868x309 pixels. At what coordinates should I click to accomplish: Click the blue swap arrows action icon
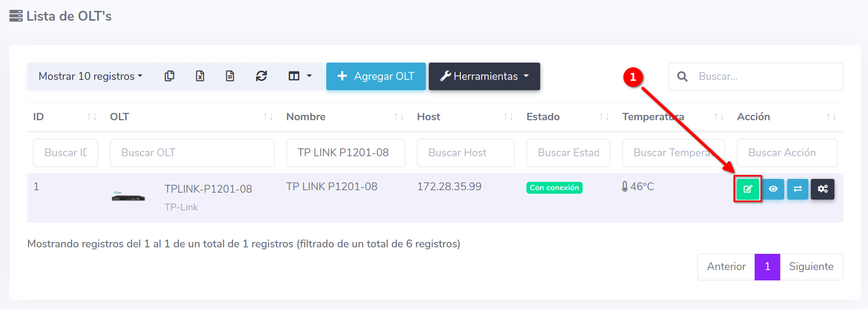[798, 189]
